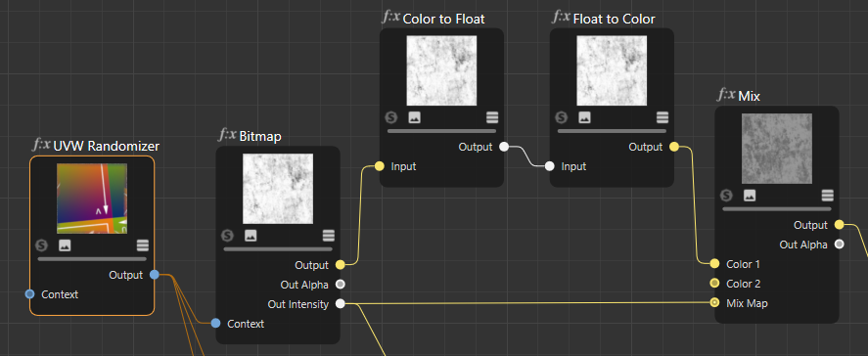This screenshot has width=868, height=356.
Task: Toggle solo icon on Color to Float node
Action: click(391, 116)
